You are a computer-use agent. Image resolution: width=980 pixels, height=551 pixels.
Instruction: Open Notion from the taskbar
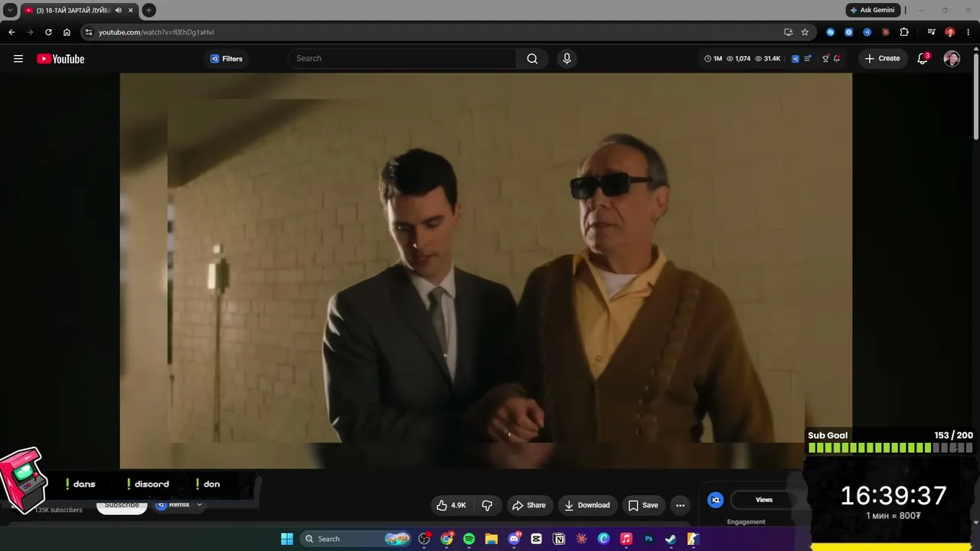click(559, 539)
